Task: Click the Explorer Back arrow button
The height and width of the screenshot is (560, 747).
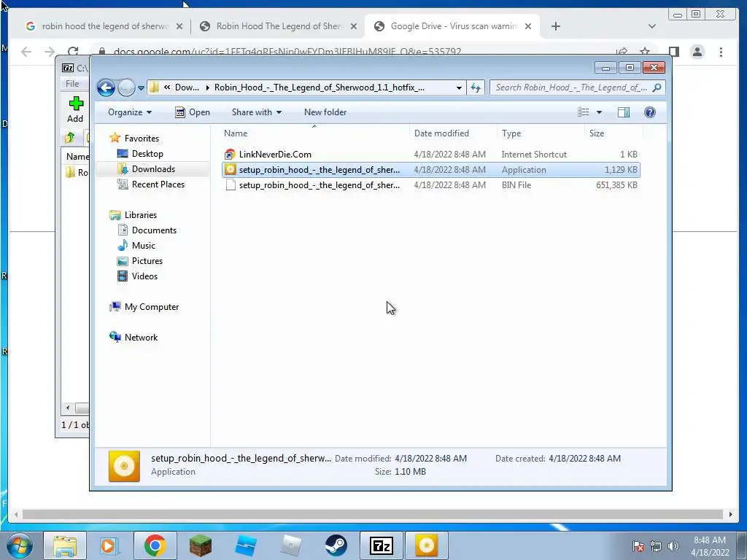Action: tap(106, 87)
